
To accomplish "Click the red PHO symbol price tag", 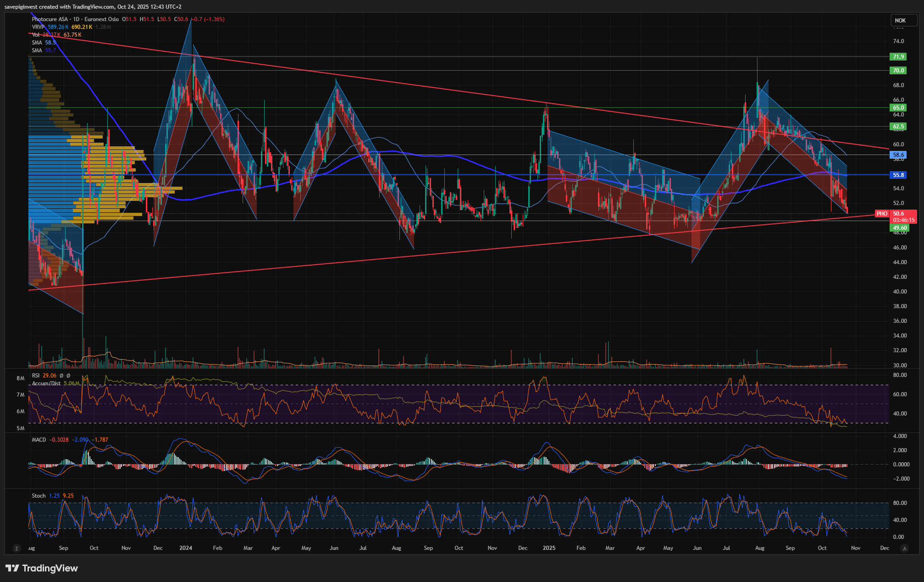I will pos(882,214).
